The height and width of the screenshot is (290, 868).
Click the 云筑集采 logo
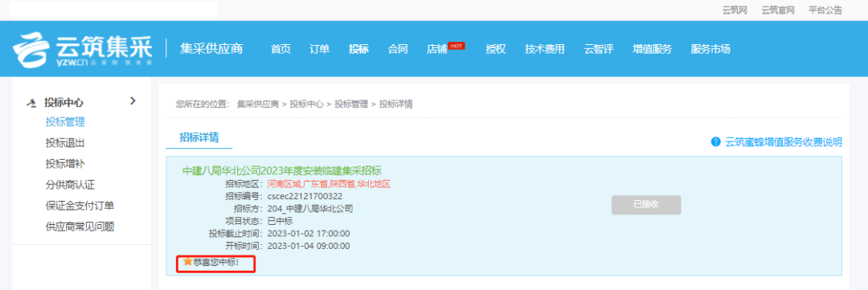pyautogui.click(x=83, y=49)
